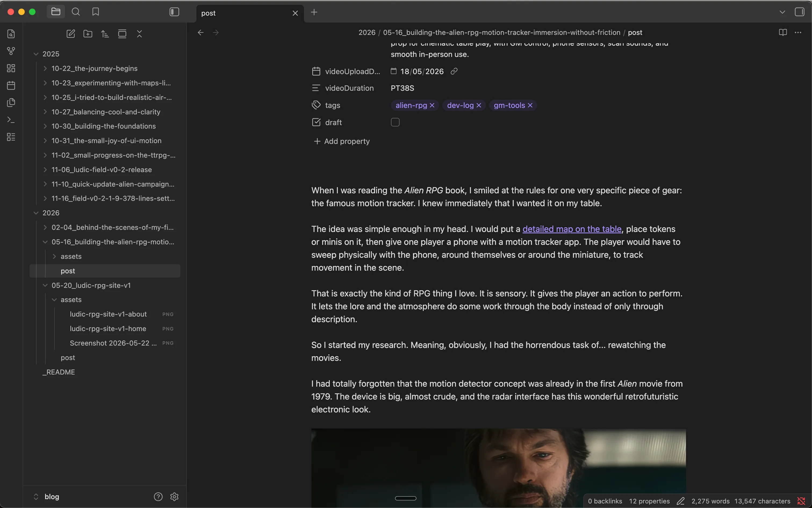812x508 pixels.
Task: Open canvas ribbon icon
Action: [x=11, y=68]
